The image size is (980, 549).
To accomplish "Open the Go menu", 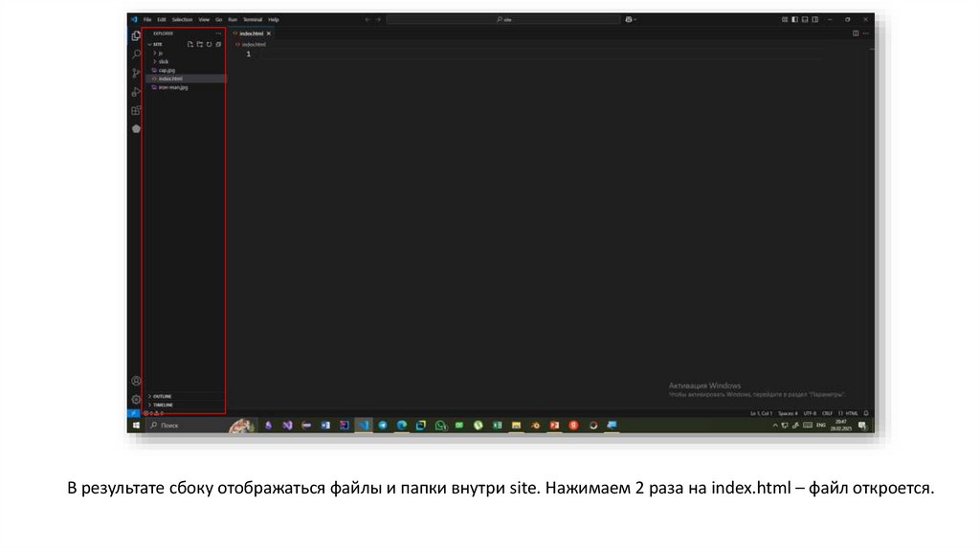I will click(219, 19).
